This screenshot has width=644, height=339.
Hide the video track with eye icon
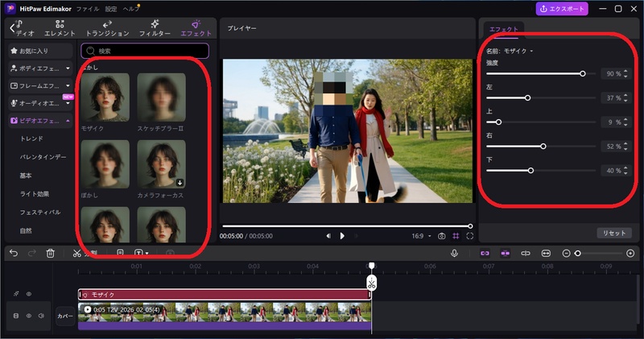pos(29,316)
